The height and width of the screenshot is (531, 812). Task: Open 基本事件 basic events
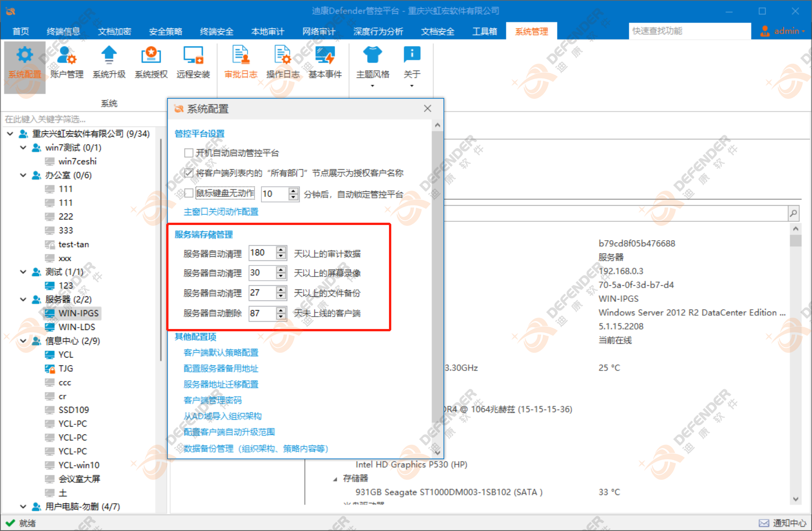tap(325, 63)
